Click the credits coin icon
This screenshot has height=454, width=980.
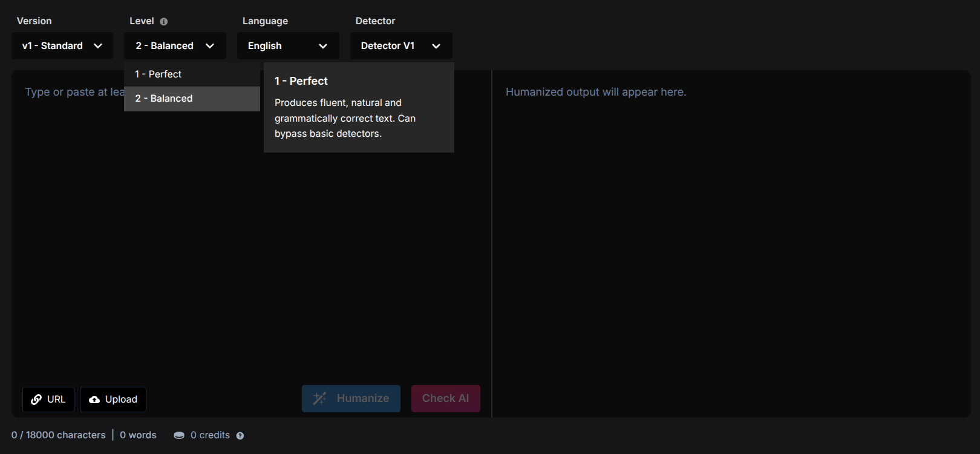click(x=179, y=435)
